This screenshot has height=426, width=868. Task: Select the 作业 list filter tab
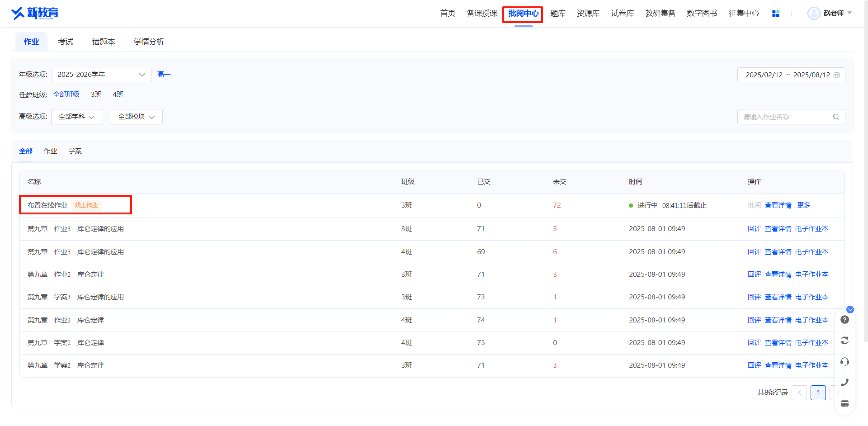[50, 151]
